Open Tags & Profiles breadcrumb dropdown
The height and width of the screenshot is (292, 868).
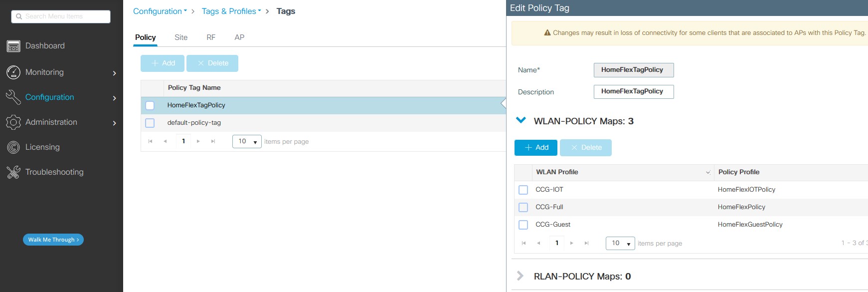click(231, 11)
